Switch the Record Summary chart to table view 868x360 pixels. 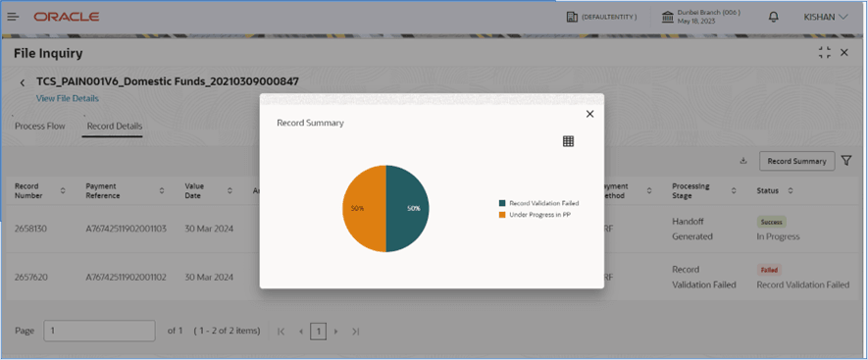click(568, 141)
